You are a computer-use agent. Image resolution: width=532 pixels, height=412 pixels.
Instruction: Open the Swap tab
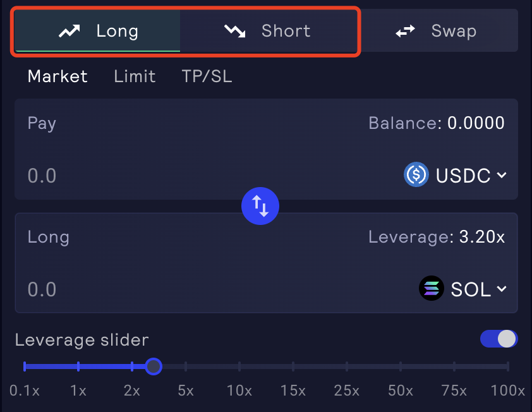tap(437, 31)
